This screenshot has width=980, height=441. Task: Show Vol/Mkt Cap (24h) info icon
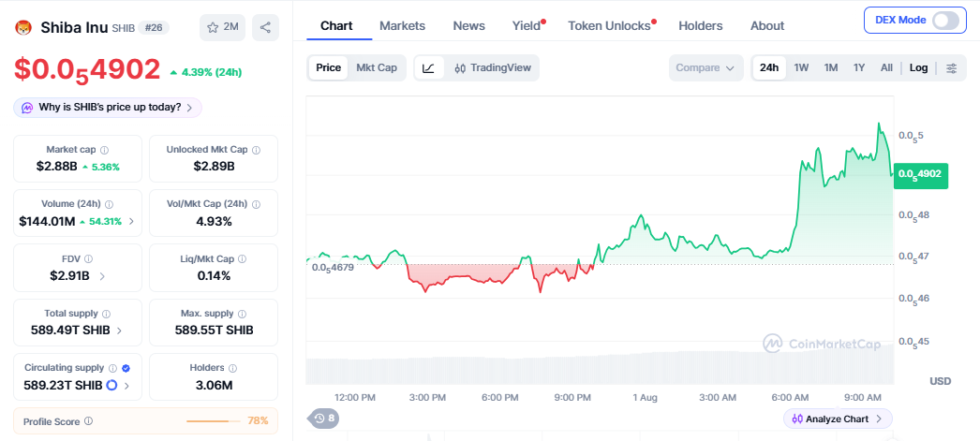coord(256,204)
